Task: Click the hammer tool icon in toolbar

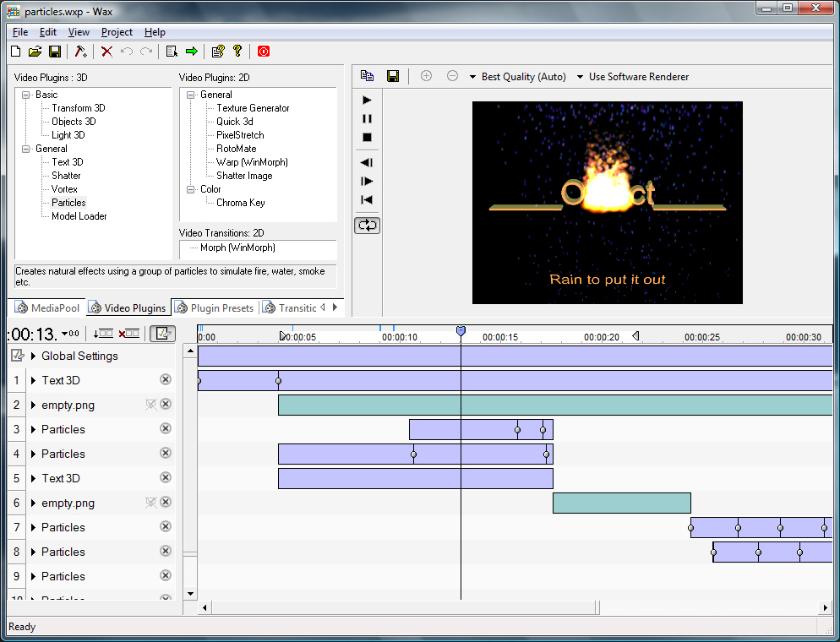Action: pyautogui.click(x=81, y=52)
